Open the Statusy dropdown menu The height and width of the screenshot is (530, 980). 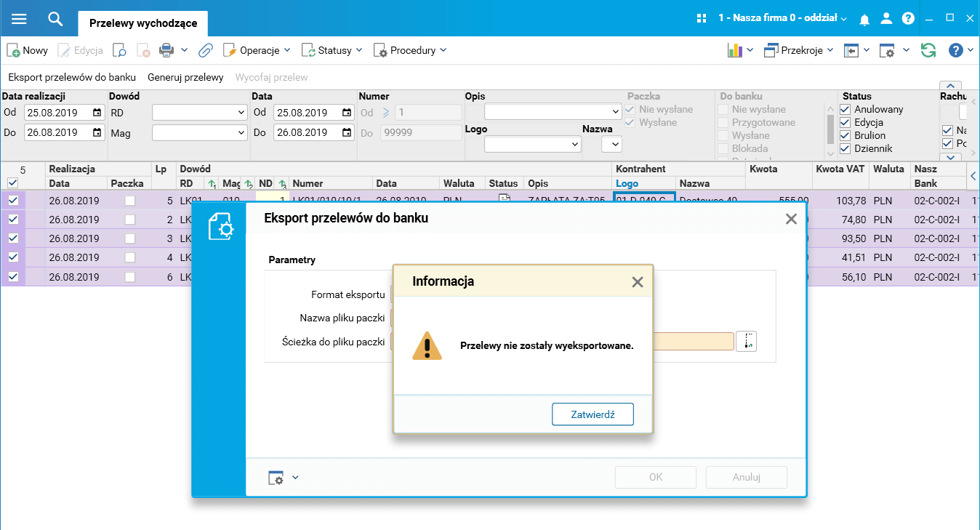pyautogui.click(x=334, y=50)
